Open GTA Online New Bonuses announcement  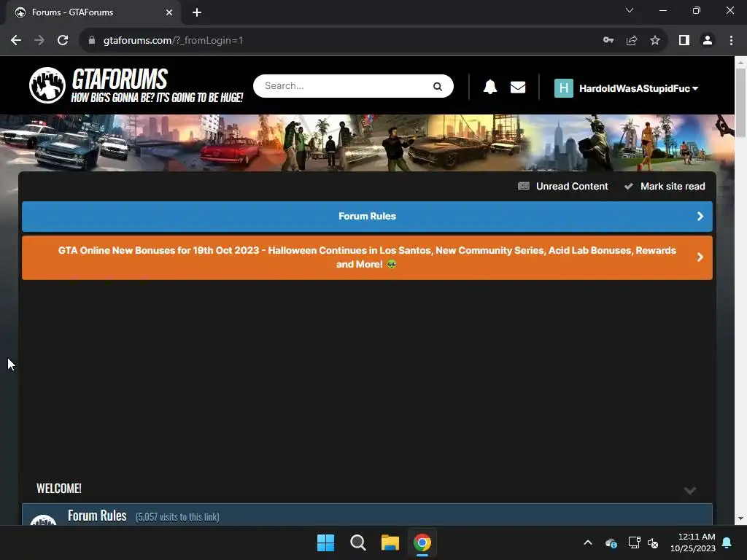(x=368, y=257)
